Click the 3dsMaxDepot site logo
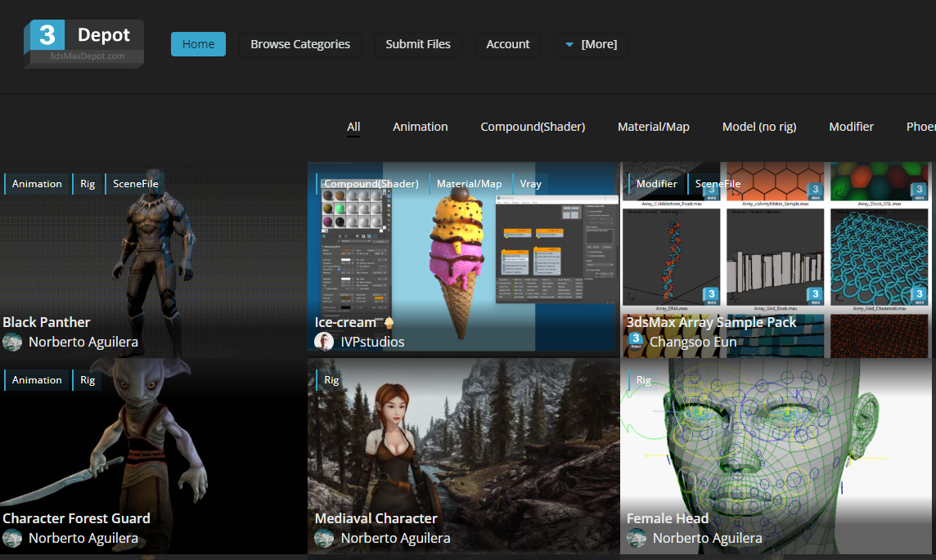 [82, 39]
